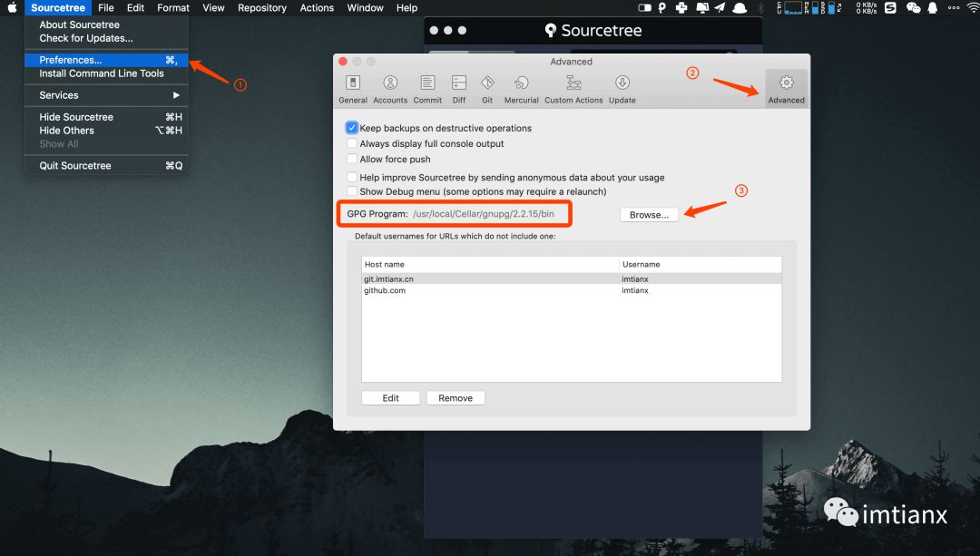
Task: Click the Bluetooth menu bar icon
Action: tap(760, 7)
